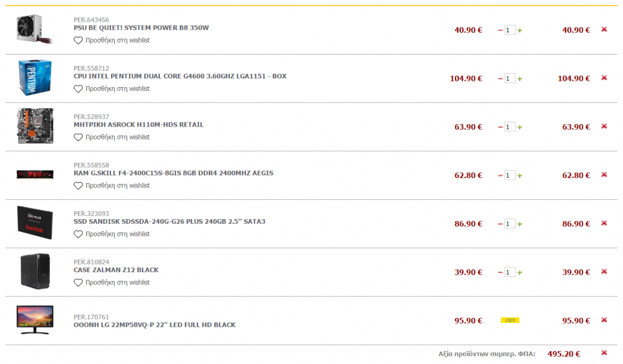
Task: Decrease Zalman Z12 case quantity
Action: pos(500,272)
